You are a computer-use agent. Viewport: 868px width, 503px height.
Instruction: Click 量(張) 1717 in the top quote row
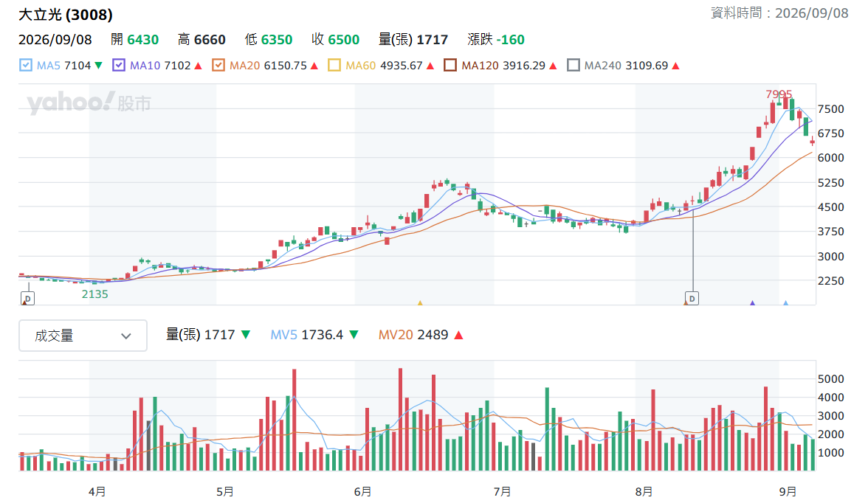click(413, 40)
